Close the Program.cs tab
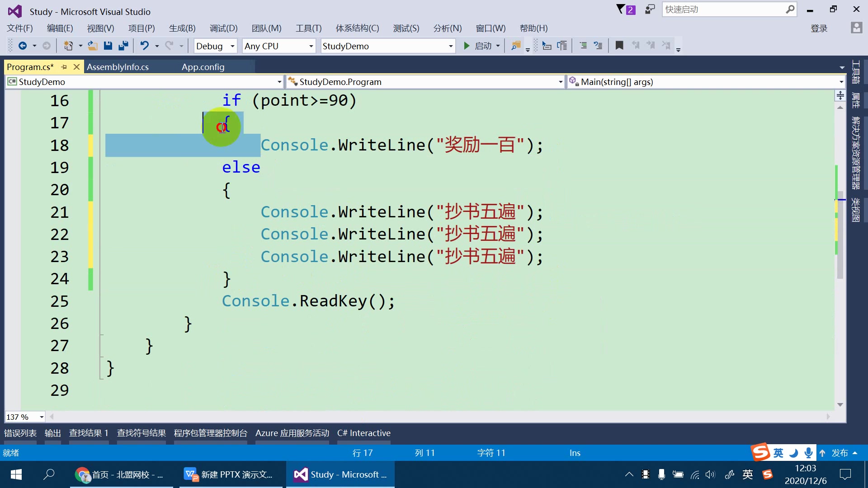 76,67
